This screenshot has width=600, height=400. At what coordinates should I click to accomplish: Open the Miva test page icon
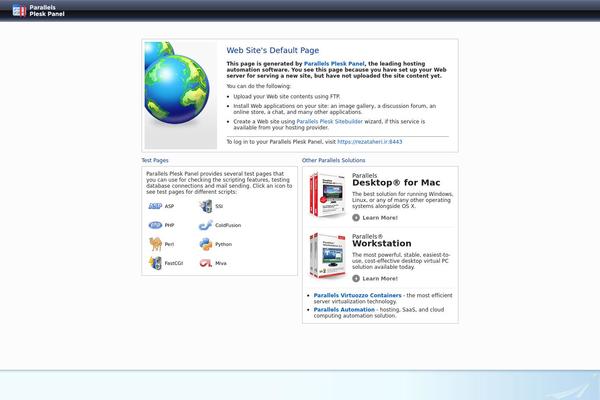point(205,263)
